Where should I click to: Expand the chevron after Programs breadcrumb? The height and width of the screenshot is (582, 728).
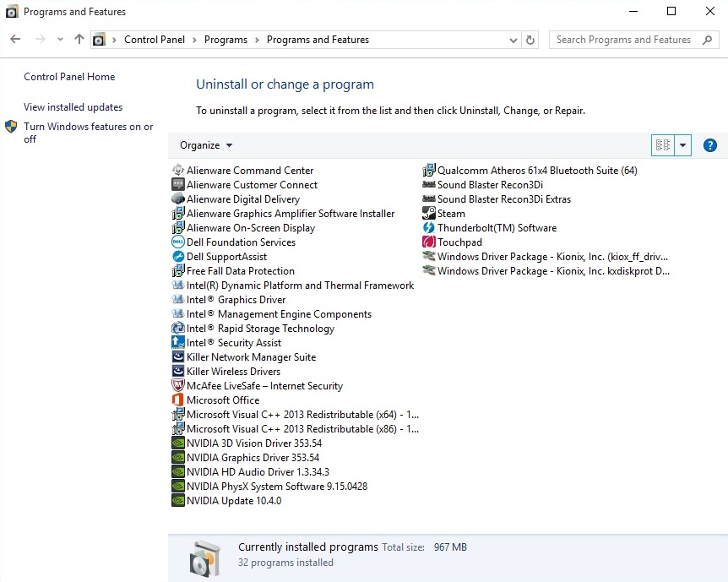click(257, 40)
